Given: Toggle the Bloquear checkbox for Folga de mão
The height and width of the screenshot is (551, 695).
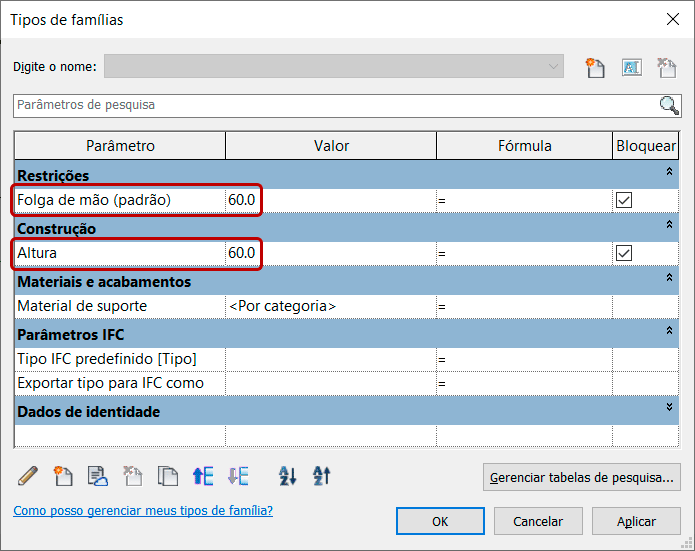Looking at the screenshot, I should click(624, 200).
